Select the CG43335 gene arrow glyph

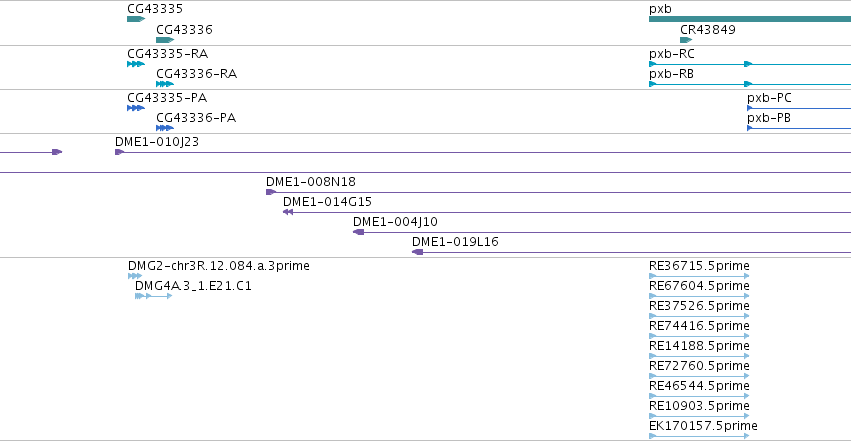click(x=136, y=19)
